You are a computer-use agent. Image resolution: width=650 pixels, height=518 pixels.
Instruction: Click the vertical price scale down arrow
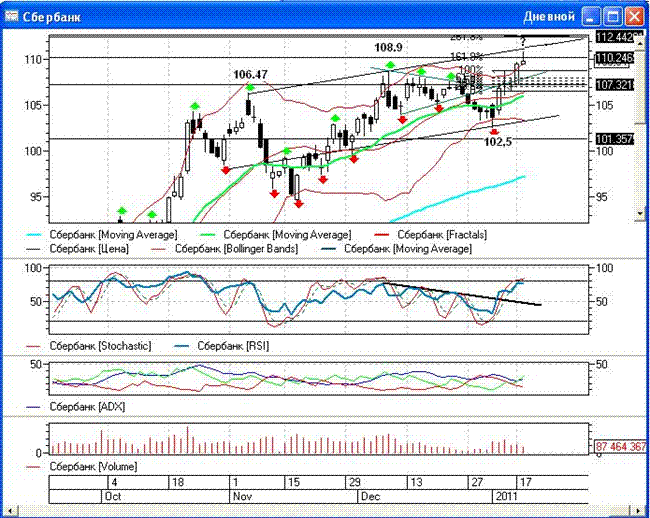[640, 214]
